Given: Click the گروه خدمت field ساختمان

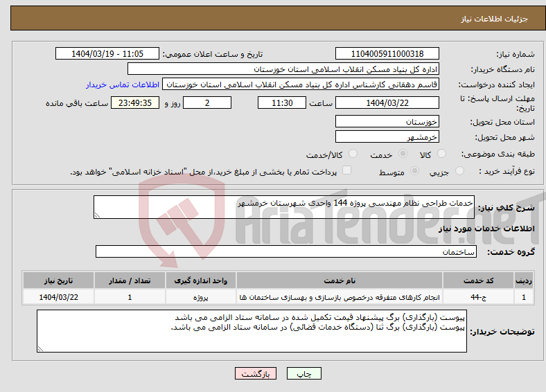Looking at the screenshot, I should (286, 251).
